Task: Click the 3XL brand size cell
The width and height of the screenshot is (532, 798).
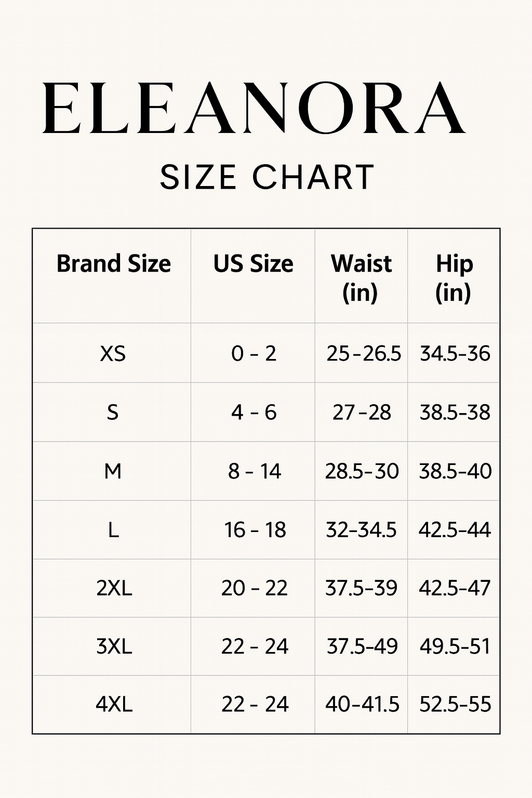Action: point(114,646)
